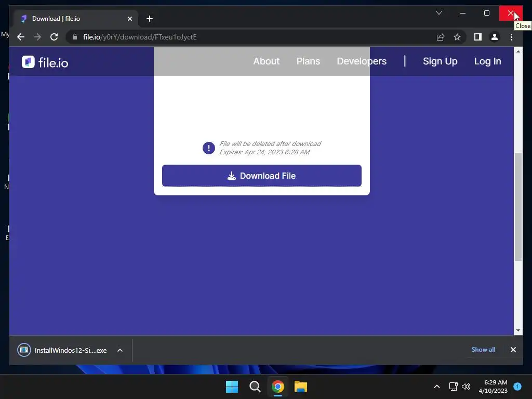Expand options for the downloaded exe
The width and height of the screenshot is (532, 399).
point(120,350)
